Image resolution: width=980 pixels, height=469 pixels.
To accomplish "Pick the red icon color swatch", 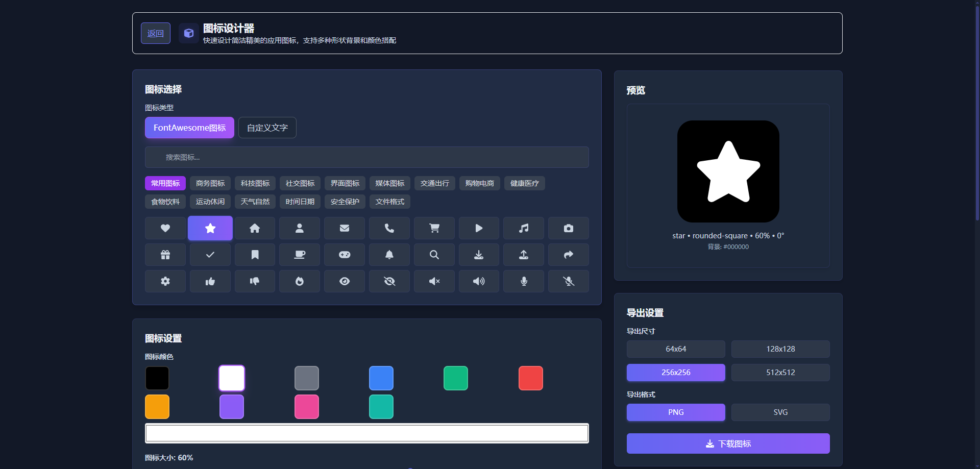I will coord(531,378).
